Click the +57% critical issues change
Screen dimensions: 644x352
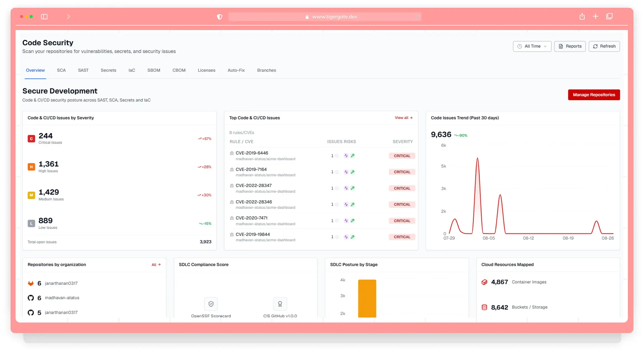[x=205, y=139]
